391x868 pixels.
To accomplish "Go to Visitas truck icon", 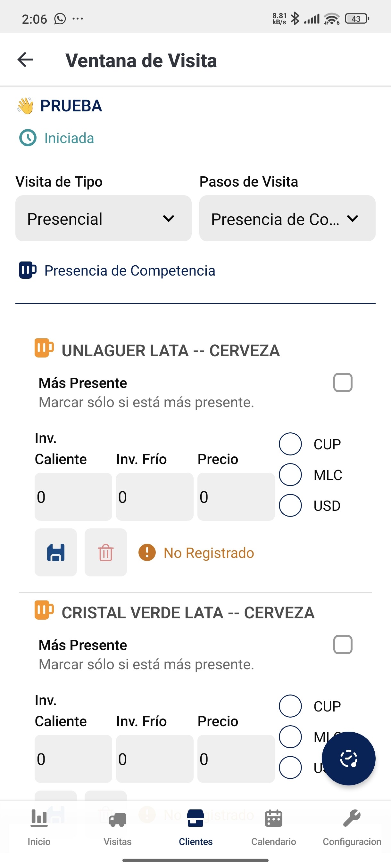I will (x=117, y=819).
